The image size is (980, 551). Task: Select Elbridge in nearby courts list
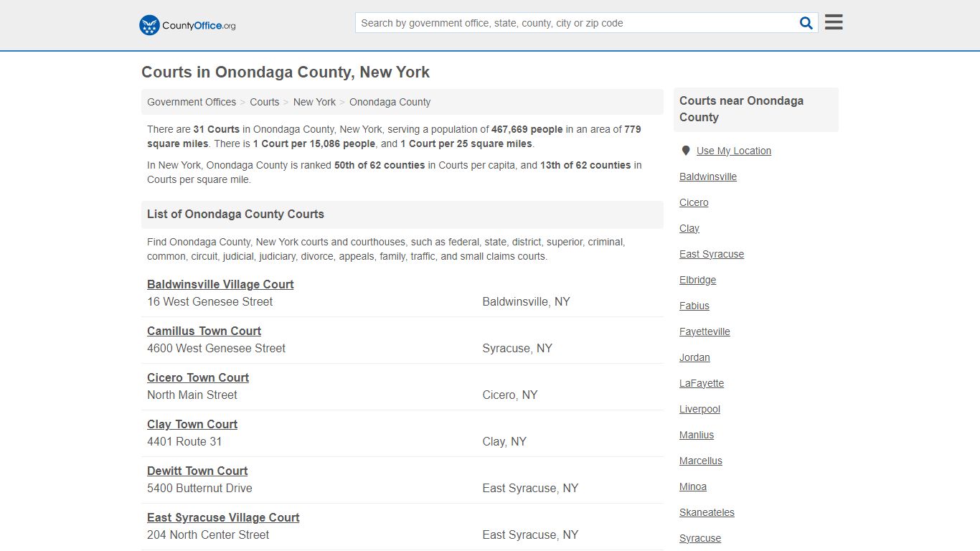coord(697,280)
